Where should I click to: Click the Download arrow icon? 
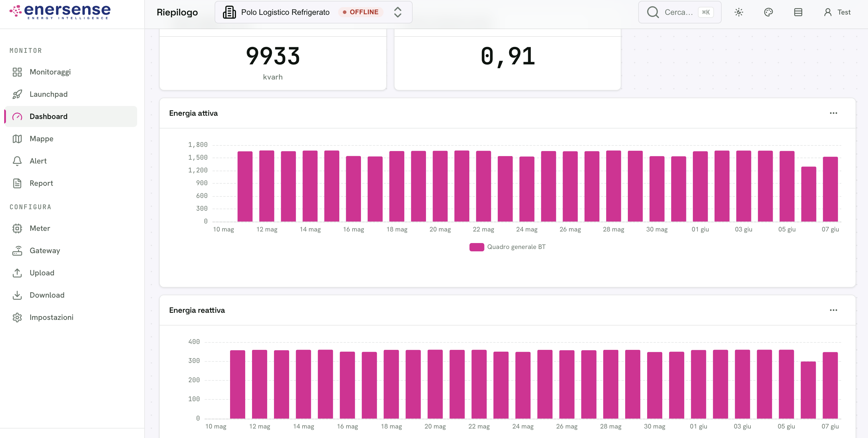coord(17,295)
